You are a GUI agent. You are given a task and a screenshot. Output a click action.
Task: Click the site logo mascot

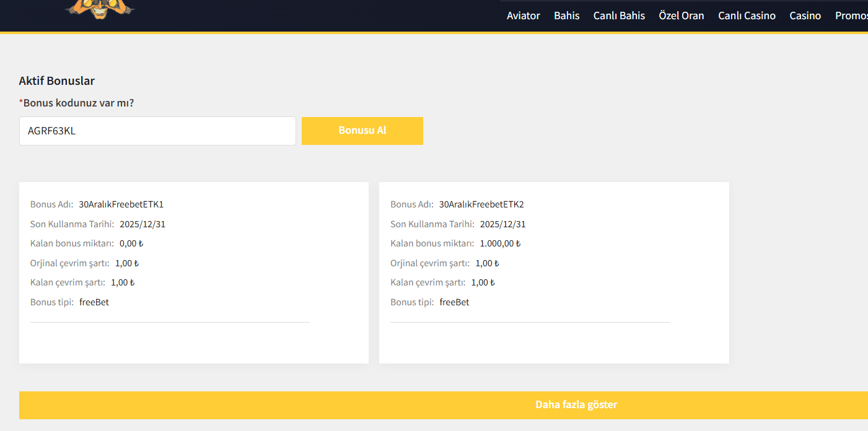pos(100,9)
